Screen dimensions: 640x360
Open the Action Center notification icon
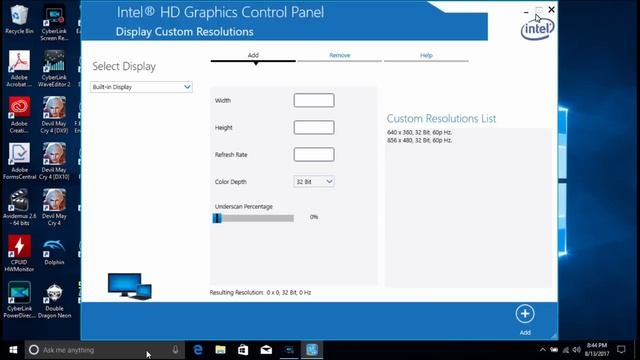[x=621, y=350]
